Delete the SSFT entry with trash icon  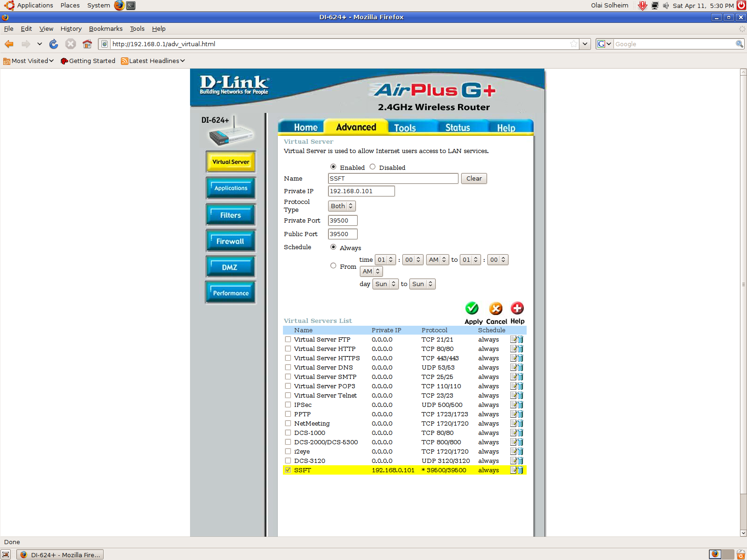click(520, 470)
